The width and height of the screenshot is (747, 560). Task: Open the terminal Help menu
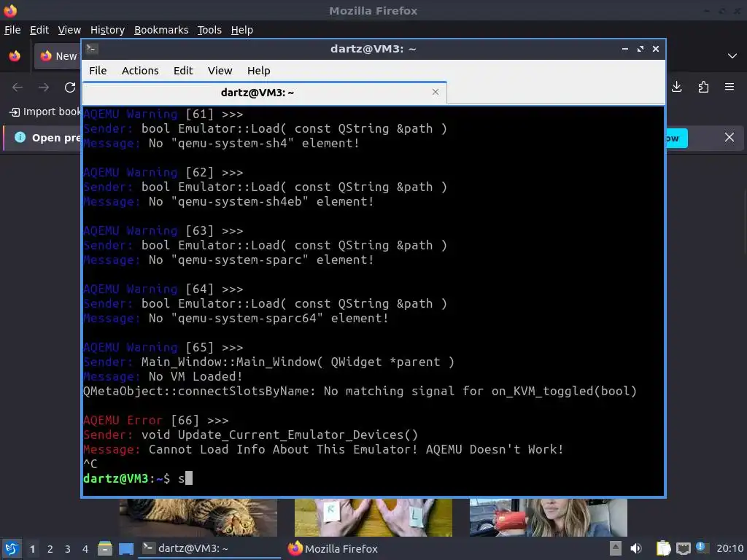259,71
